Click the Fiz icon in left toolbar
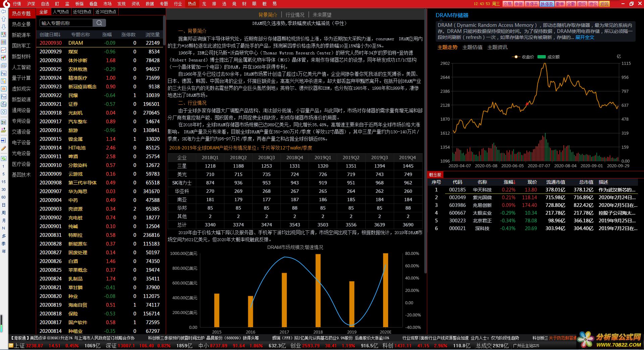644x350 pixels. pyautogui.click(x=4, y=96)
